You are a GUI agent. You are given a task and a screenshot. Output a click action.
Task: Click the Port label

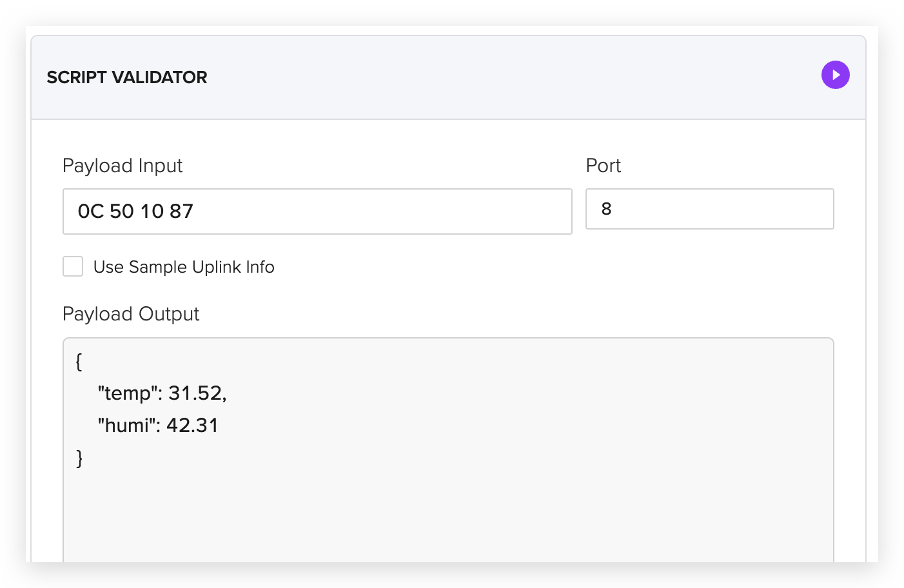point(603,166)
